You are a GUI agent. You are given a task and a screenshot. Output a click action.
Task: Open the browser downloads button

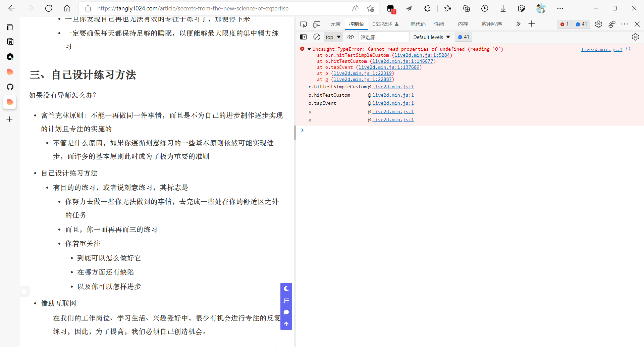[503, 8]
